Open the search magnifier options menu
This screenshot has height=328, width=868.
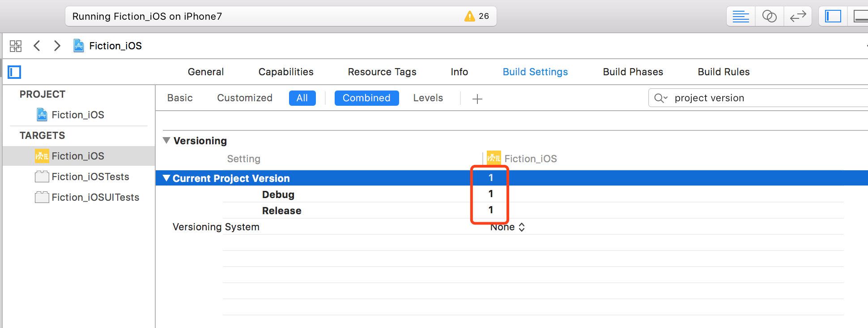[x=661, y=98]
